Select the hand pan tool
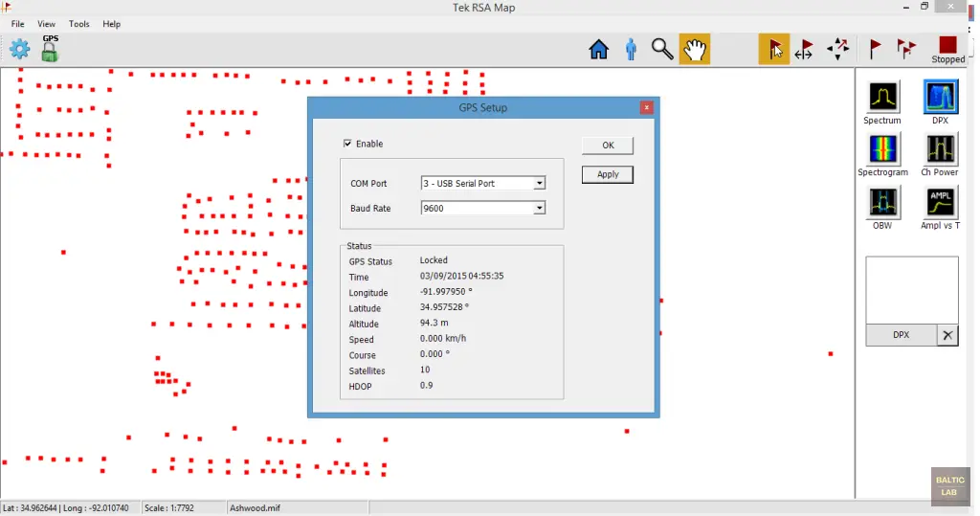Viewport: 980px width, 516px height. 695,49
